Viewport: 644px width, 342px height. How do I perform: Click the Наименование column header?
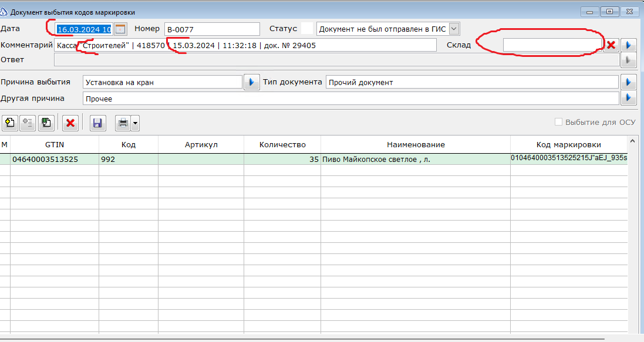point(416,144)
